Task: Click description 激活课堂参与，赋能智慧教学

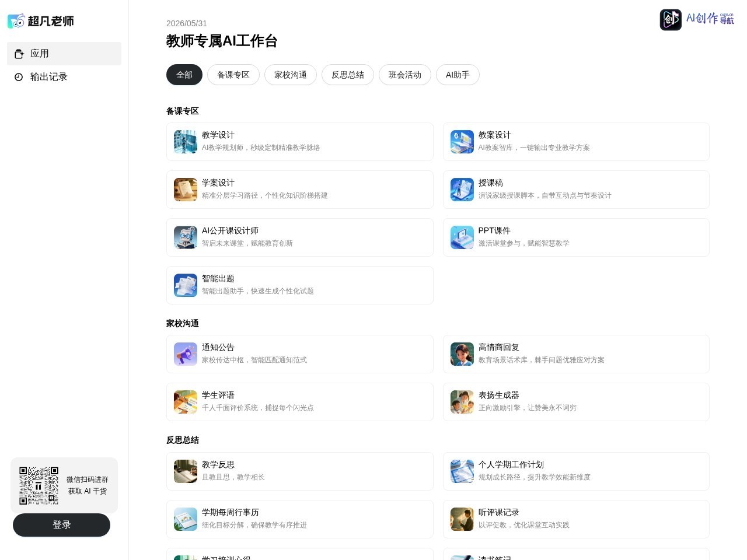Action: click(524, 243)
